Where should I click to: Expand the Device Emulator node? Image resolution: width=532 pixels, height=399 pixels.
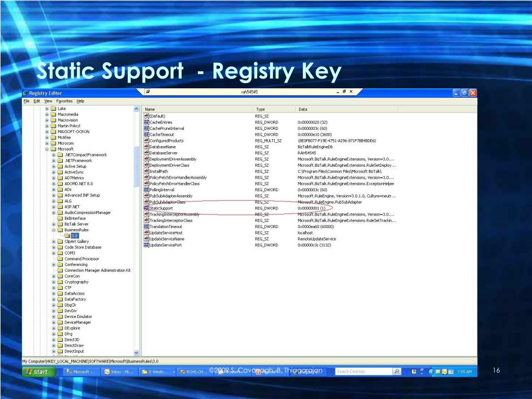(54, 316)
